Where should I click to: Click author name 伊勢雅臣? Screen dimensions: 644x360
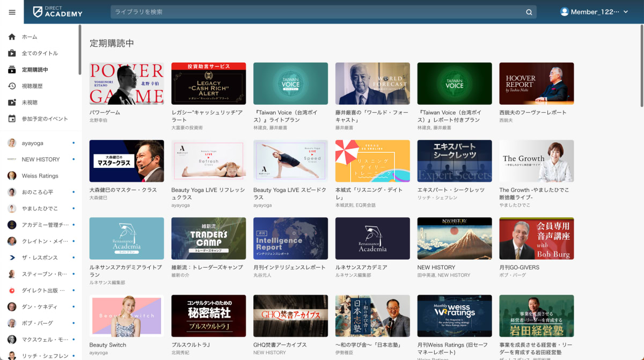[344, 352]
